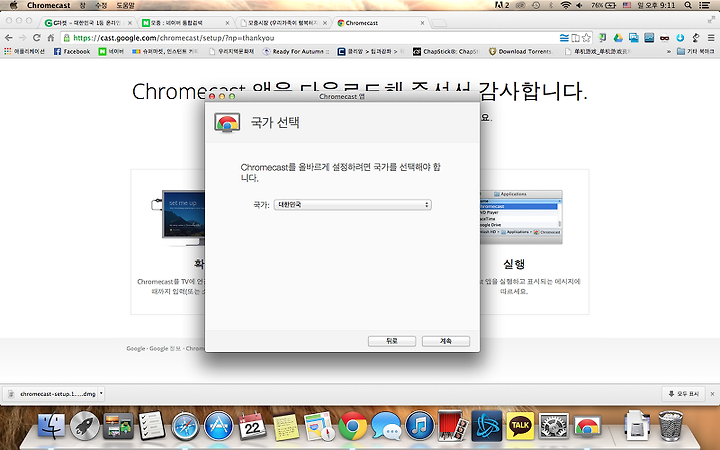Viewport: 720px width, 450px height.
Task: Switch to the 모종시장 tab
Action: click(x=283, y=22)
